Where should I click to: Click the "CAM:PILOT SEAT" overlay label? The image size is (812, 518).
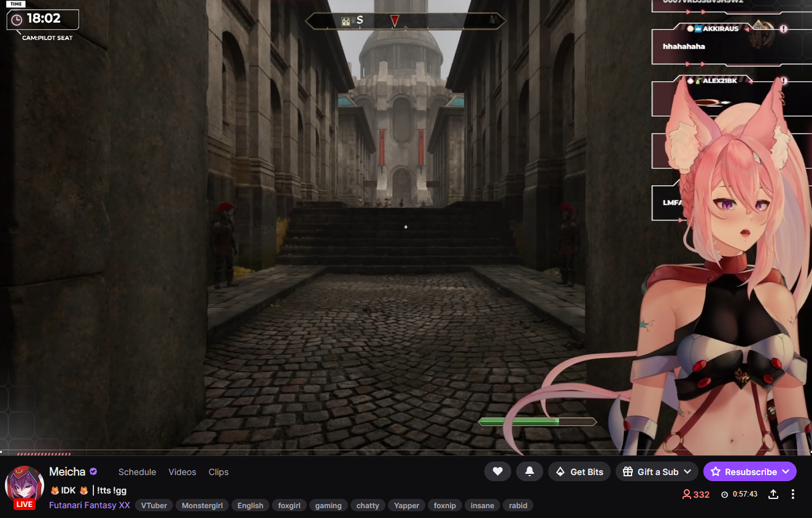47,38
